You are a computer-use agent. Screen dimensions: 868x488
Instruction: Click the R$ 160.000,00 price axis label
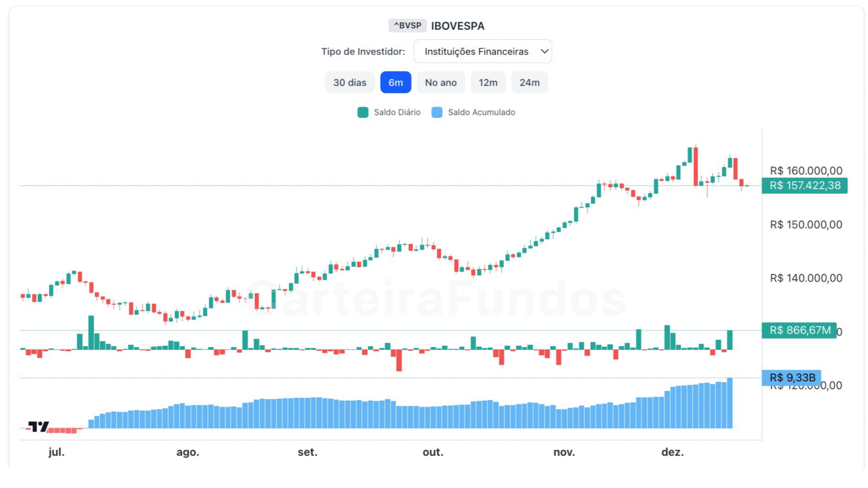click(x=806, y=170)
